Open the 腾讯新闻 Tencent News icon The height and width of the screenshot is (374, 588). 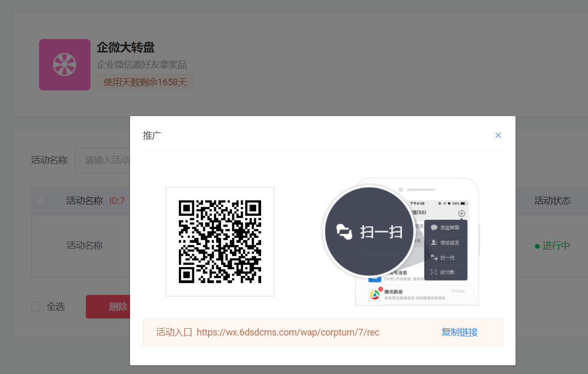tap(374, 293)
